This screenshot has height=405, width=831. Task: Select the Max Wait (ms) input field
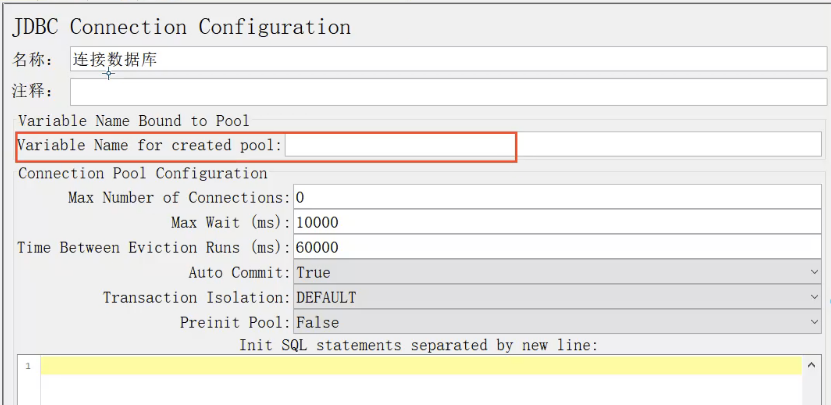[x=556, y=222]
